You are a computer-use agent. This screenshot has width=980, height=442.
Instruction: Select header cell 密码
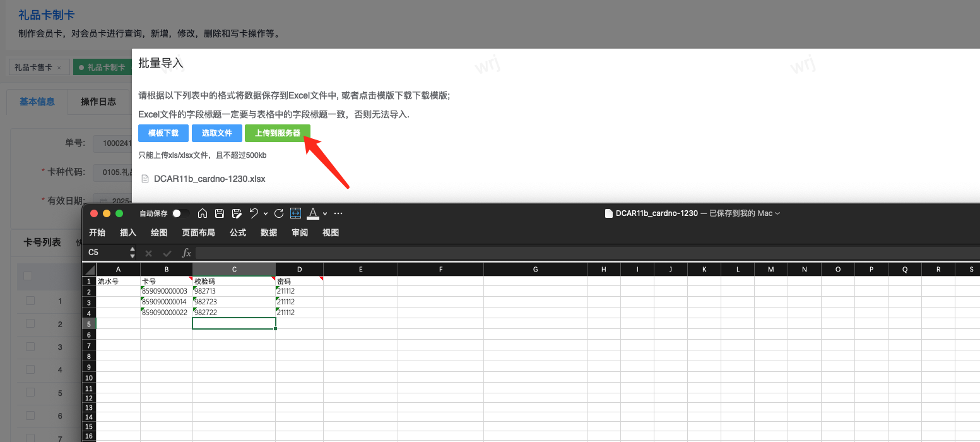tap(300, 281)
